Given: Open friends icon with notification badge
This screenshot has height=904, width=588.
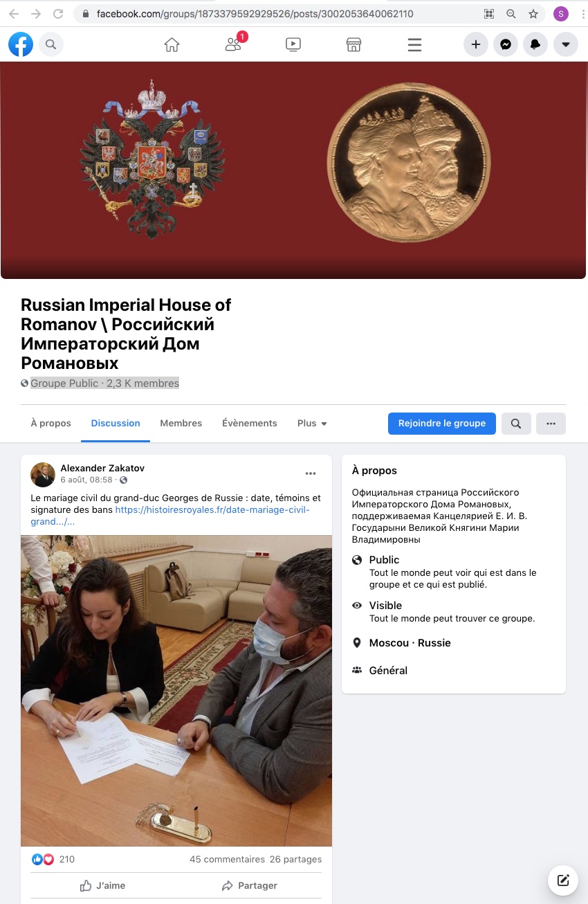Looking at the screenshot, I should 234,44.
